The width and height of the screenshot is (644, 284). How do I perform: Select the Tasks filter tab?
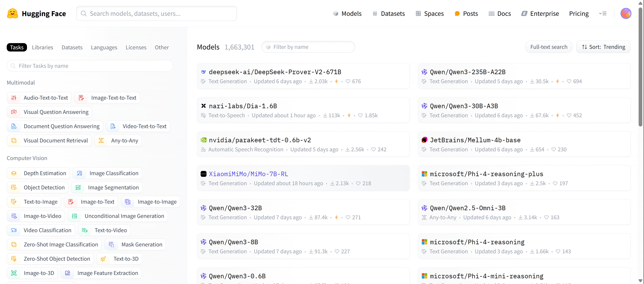click(17, 47)
